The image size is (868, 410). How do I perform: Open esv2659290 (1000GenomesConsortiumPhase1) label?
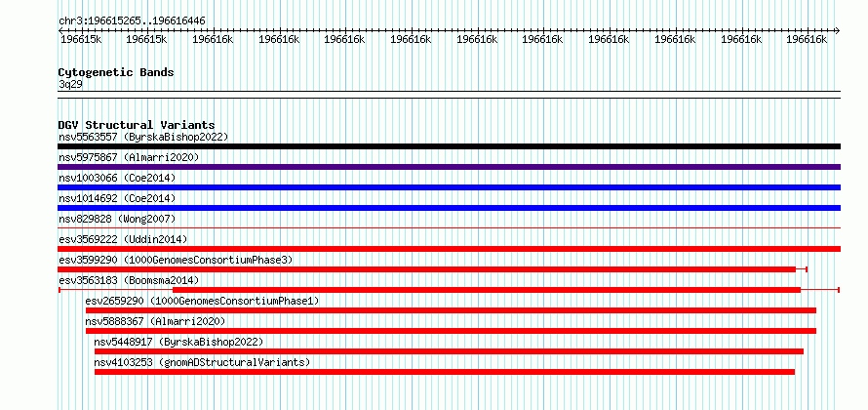[202, 301]
